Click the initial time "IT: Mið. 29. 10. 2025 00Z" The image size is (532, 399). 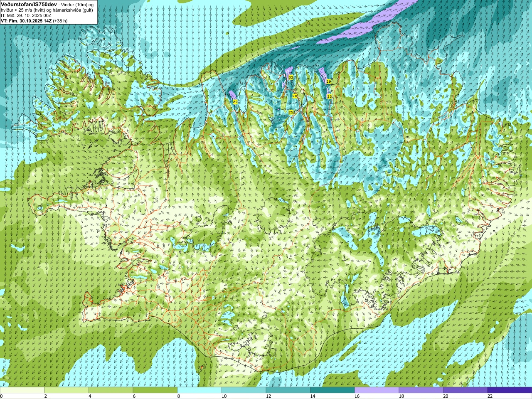coord(26,16)
